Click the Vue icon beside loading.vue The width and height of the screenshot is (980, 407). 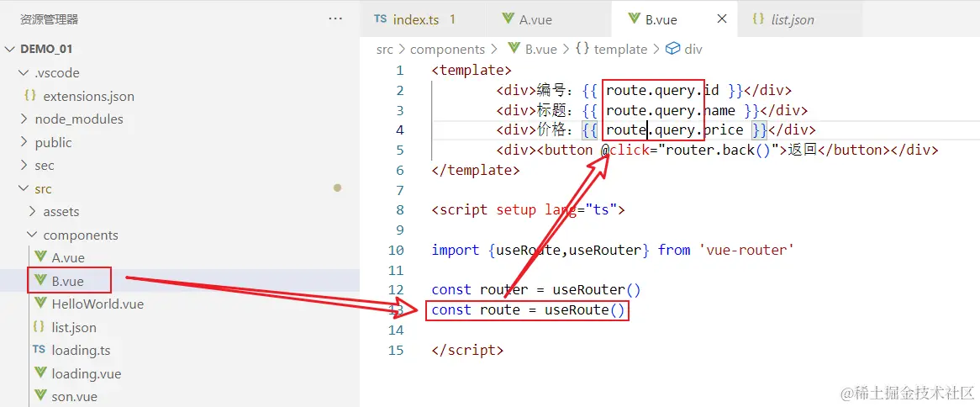coord(40,373)
